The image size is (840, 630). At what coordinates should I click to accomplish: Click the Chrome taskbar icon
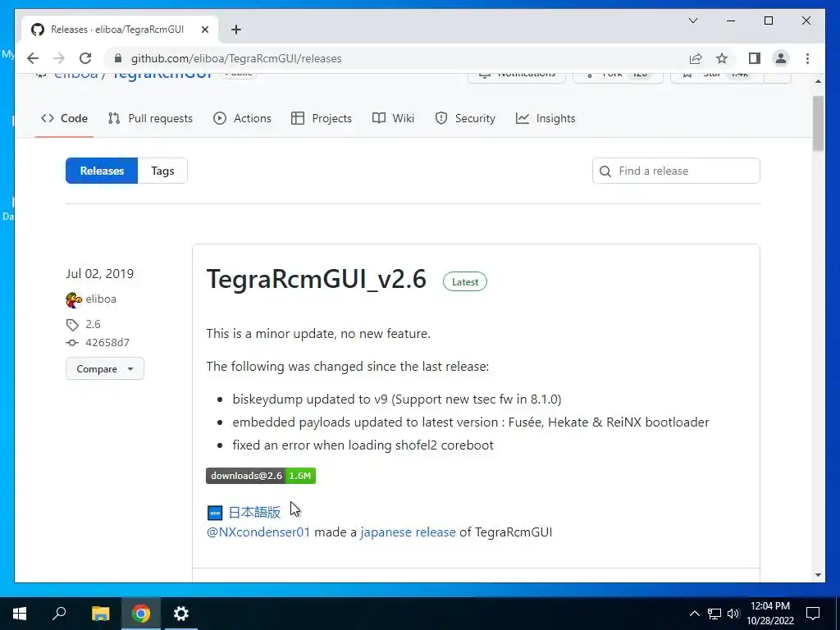click(141, 614)
